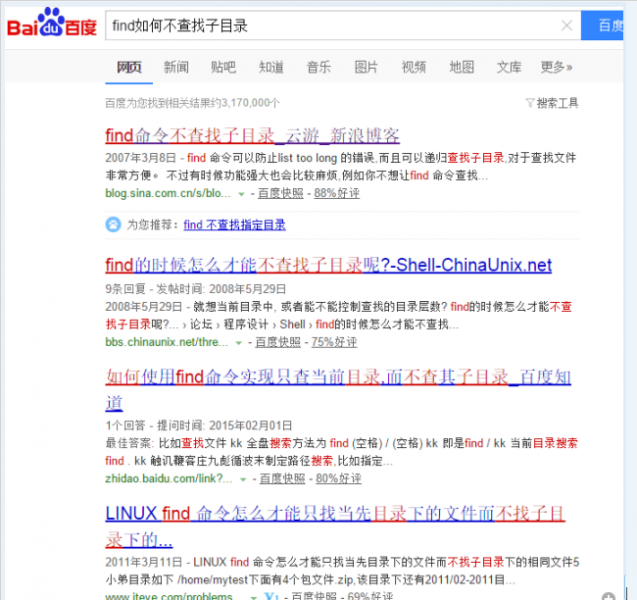Switch to the 文库 tab

(509, 67)
